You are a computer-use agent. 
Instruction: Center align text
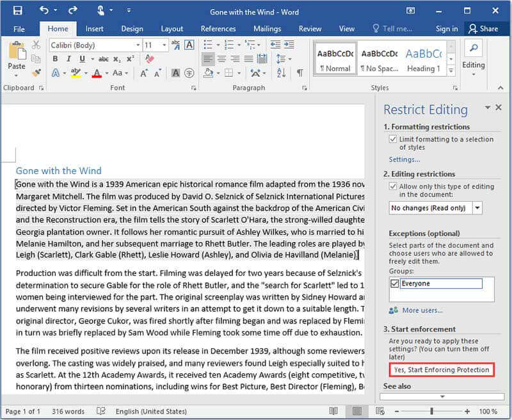(221, 59)
